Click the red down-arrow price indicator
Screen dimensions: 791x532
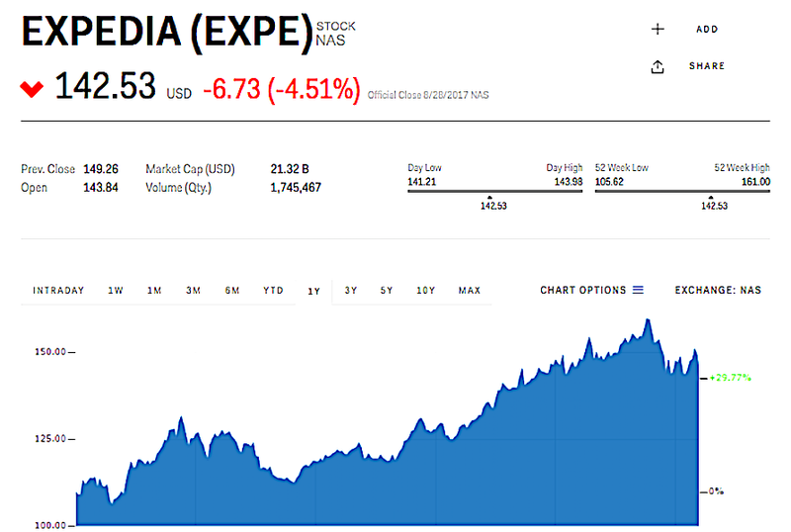tap(32, 89)
